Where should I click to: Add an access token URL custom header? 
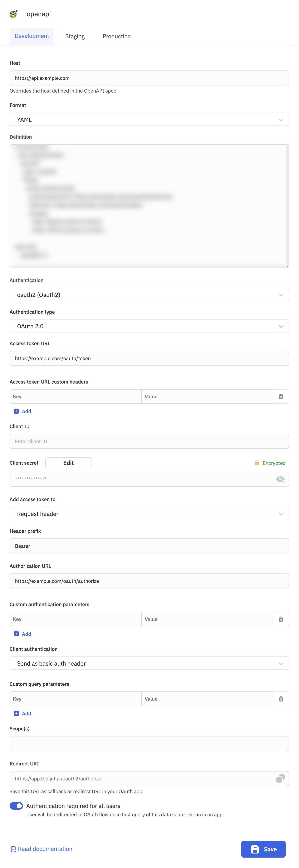click(x=23, y=411)
